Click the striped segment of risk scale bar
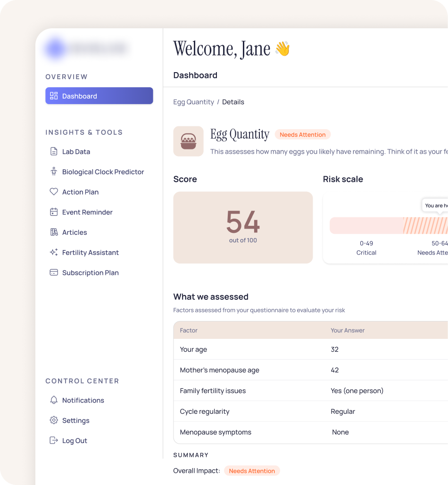This screenshot has width=448, height=485. click(x=424, y=226)
